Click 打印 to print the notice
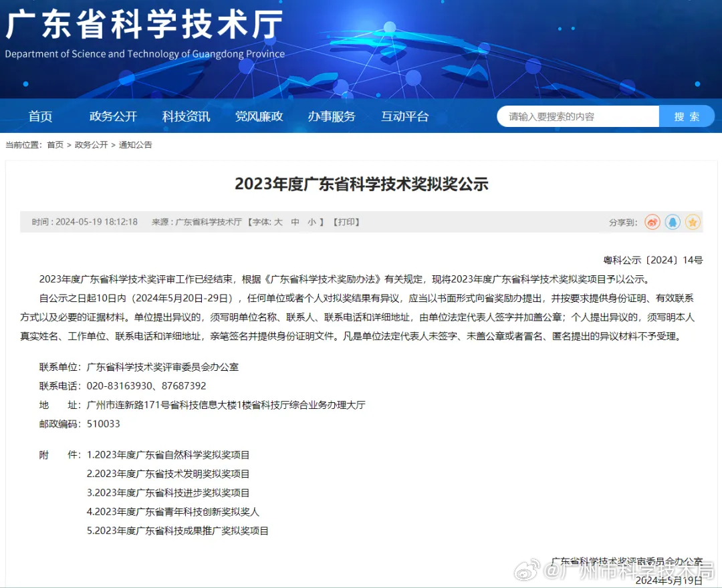The height and width of the screenshot is (588, 722). 346,222
